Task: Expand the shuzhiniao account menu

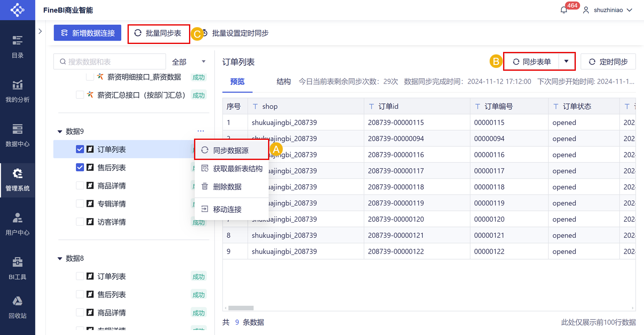Action: tap(629, 10)
